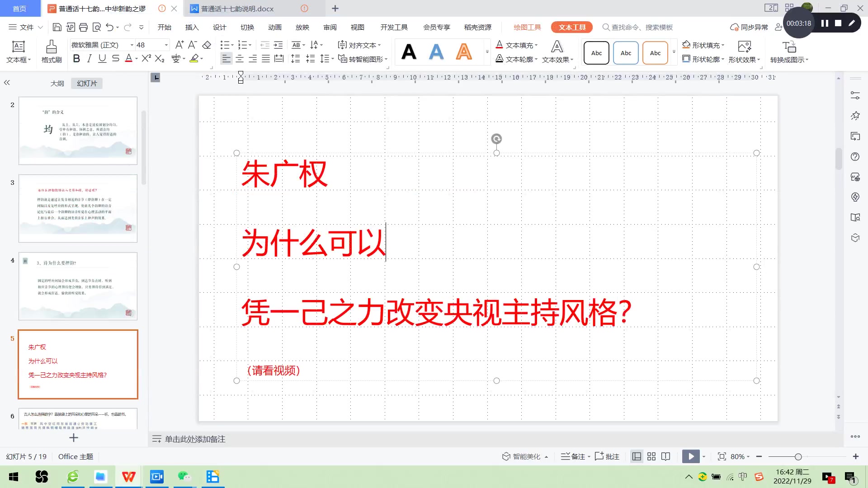Screen dimensions: 868x488
Task: Open the animation pane star icon in right sidebar
Action: [855, 116]
